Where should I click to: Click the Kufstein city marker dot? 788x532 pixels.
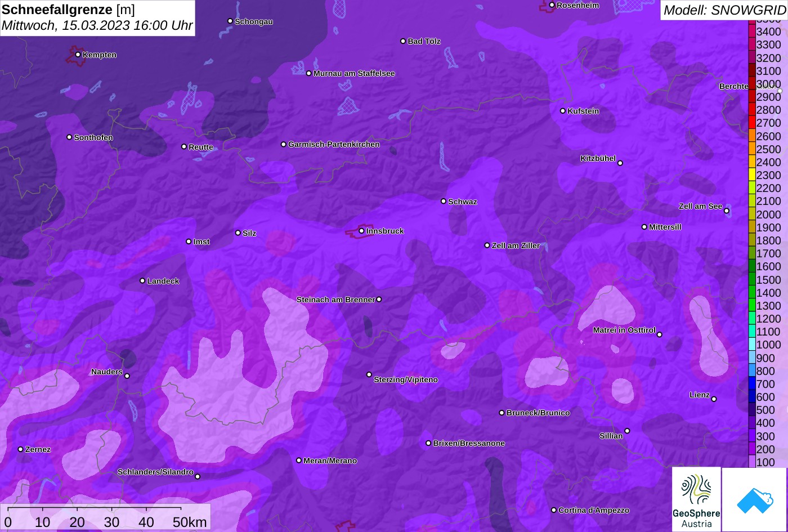tap(563, 111)
